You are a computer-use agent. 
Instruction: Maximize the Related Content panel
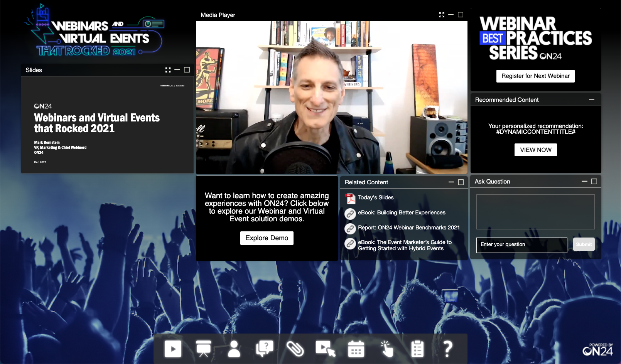(x=461, y=182)
